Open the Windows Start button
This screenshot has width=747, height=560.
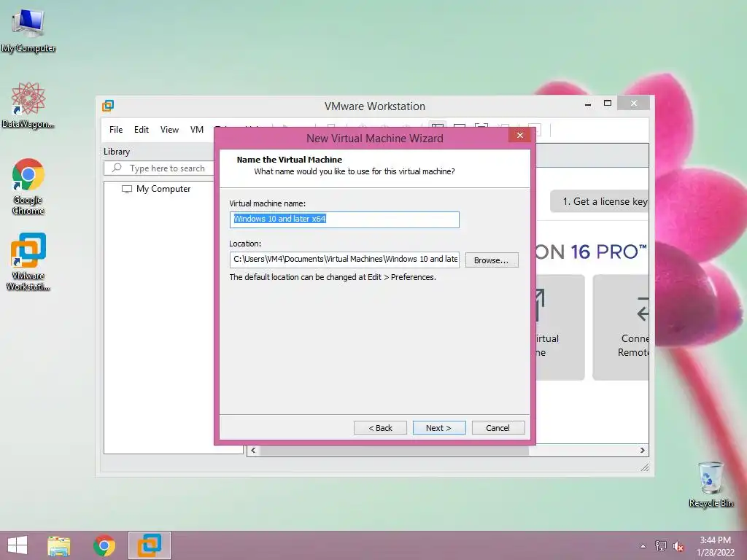coord(18,545)
